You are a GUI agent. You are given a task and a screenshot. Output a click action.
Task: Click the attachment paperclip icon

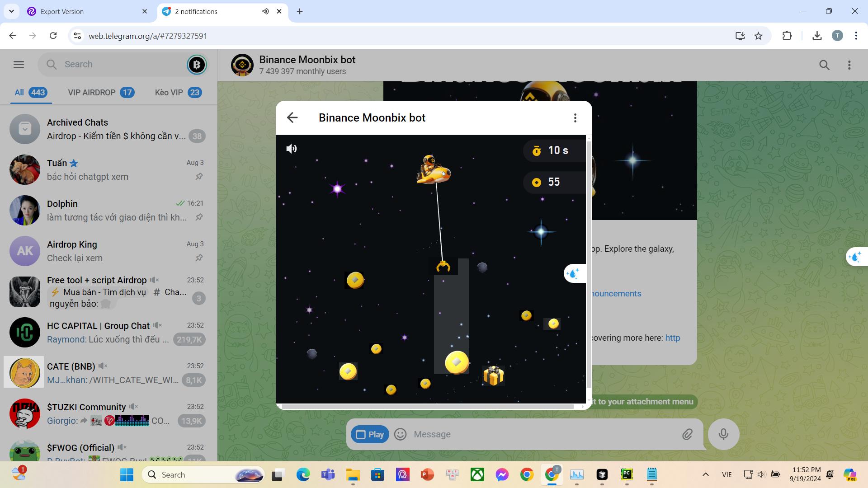687,434
